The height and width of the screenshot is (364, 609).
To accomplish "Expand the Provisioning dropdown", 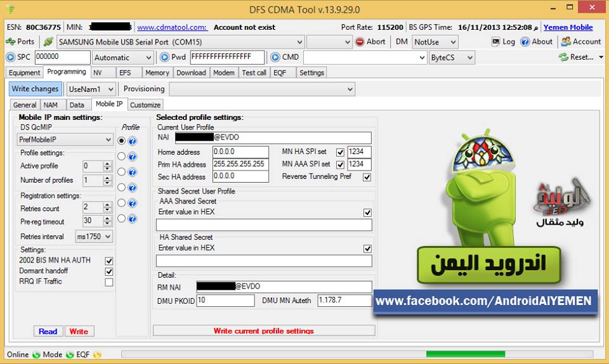I will [262, 89].
